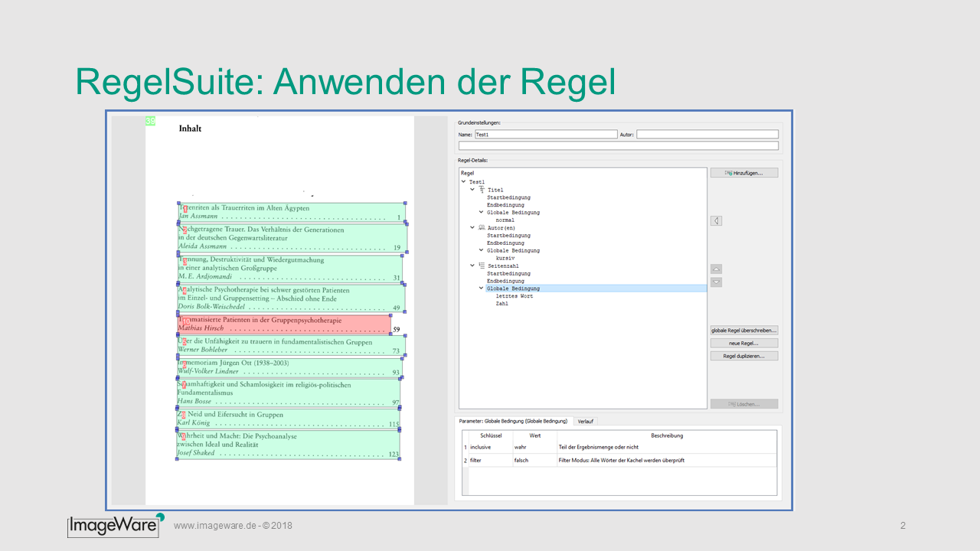Collapse Globale Bedingung under Autor(en)

[x=482, y=250]
